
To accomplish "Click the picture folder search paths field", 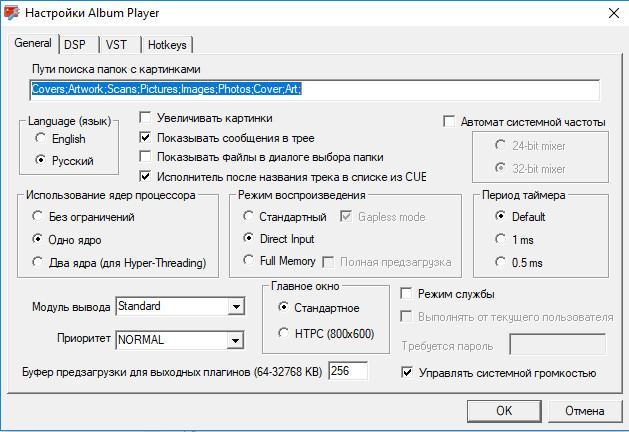I will point(314,90).
